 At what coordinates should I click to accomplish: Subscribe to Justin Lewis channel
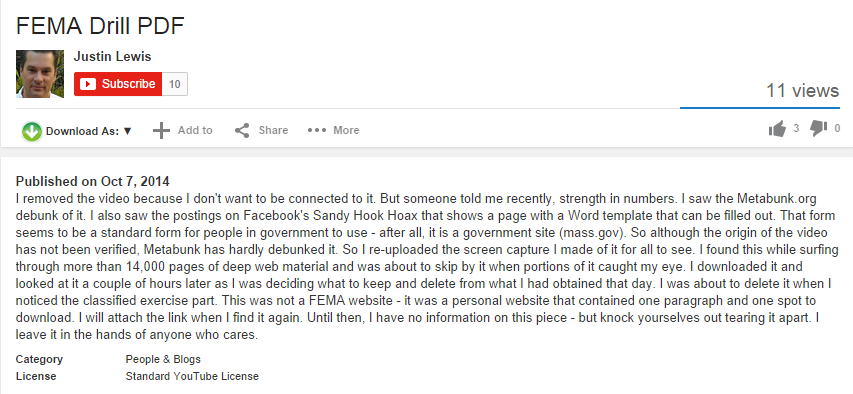click(x=118, y=84)
